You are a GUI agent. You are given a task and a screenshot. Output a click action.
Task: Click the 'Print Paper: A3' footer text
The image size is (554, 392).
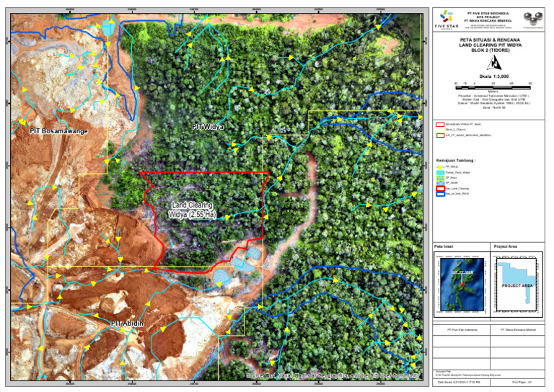point(522,382)
